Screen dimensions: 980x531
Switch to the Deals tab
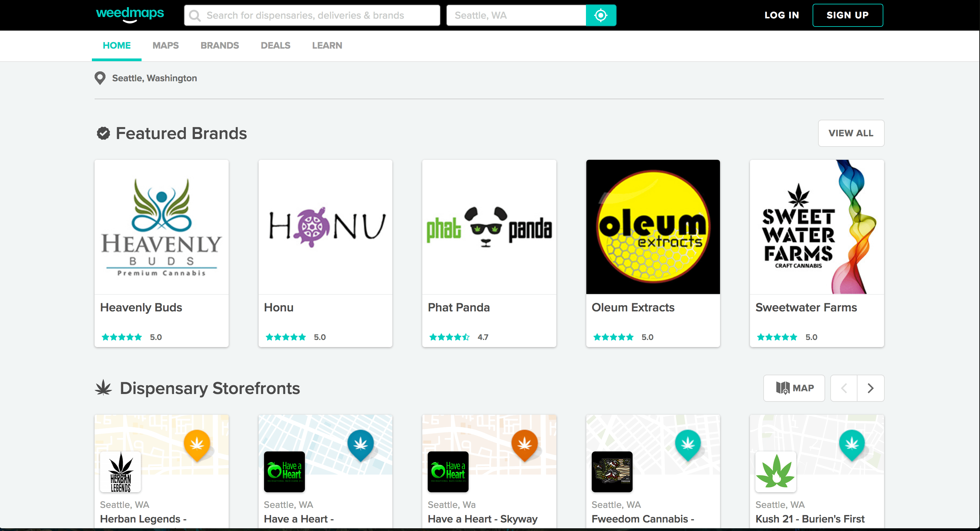[x=275, y=46]
